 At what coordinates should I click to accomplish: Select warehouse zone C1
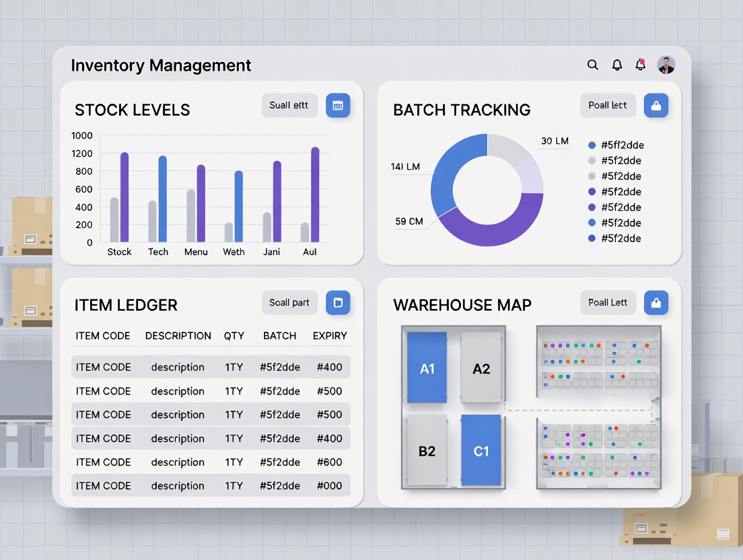[x=481, y=451]
